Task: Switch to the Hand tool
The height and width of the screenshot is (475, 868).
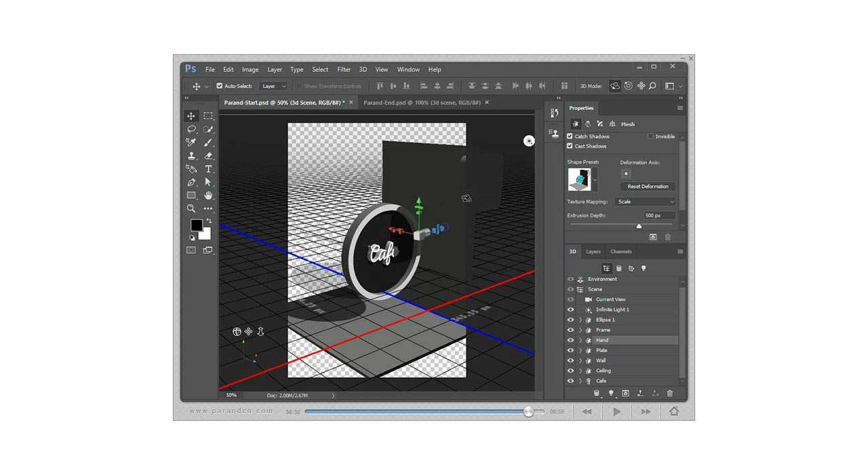Action: [x=208, y=195]
